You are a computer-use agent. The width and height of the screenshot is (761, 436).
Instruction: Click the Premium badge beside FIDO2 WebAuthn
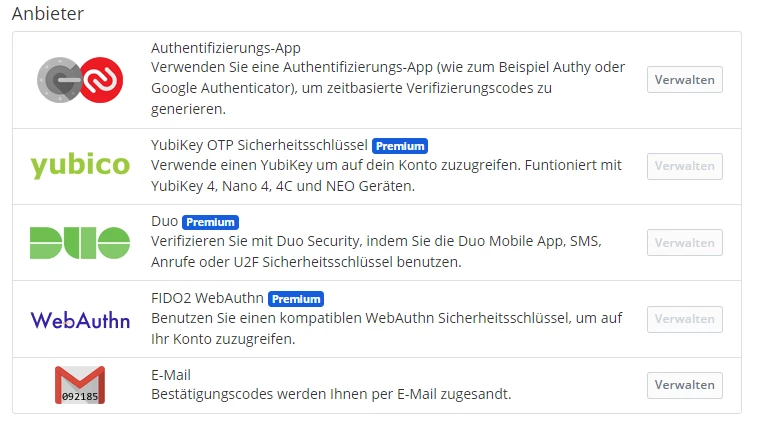point(296,298)
